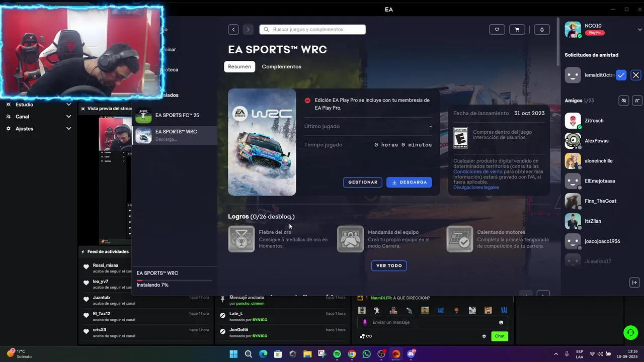Click Rossi_miaaa in the activity feed
The width and height of the screenshot is (644, 362).
106,265
